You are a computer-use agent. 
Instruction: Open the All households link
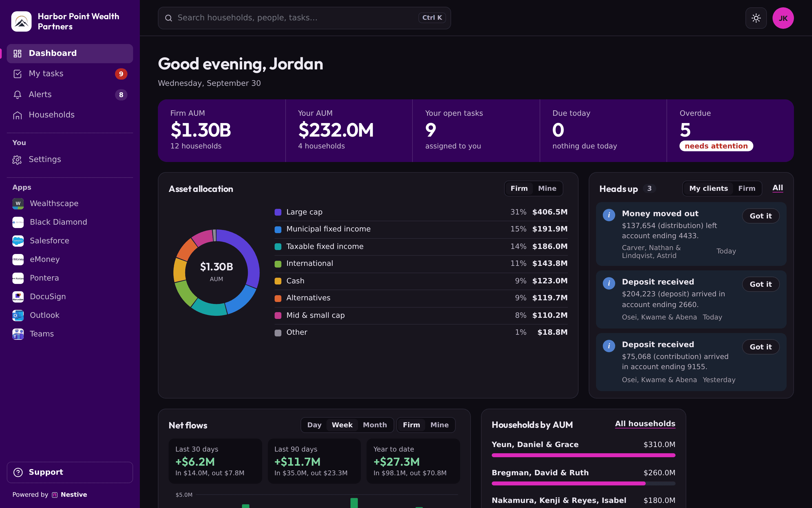pos(645,424)
